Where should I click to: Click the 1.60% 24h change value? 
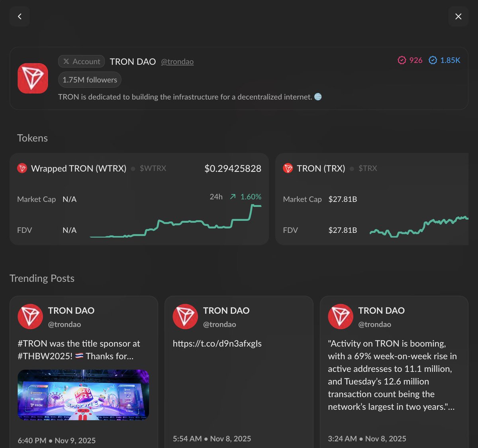(251, 196)
